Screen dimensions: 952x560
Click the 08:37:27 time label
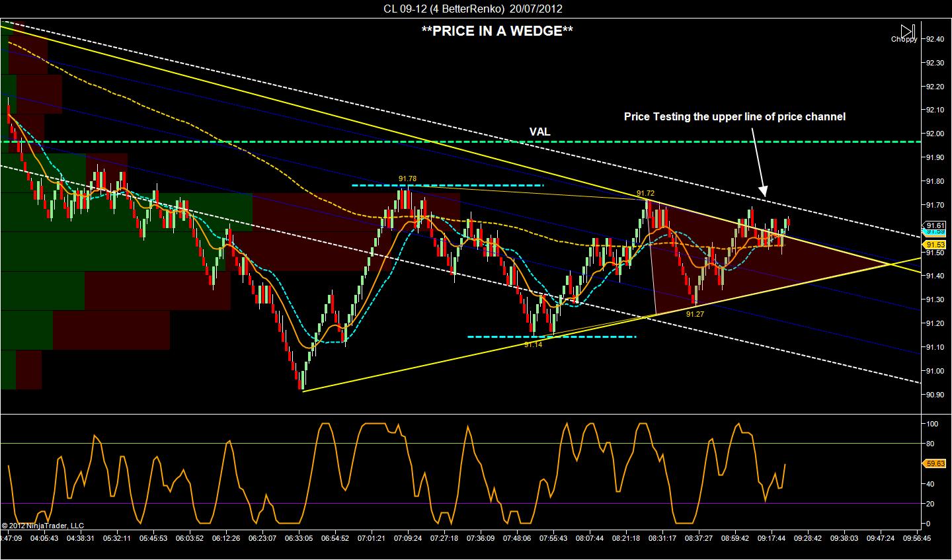[699, 538]
